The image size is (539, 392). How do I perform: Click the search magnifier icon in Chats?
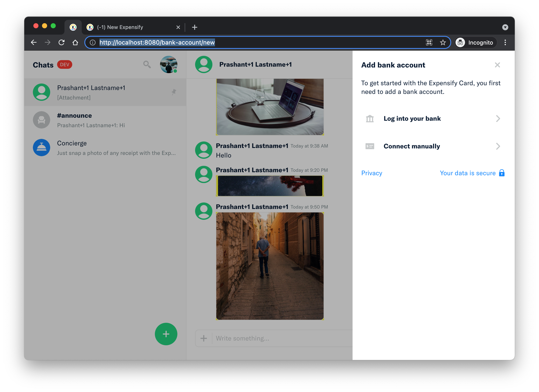(147, 64)
